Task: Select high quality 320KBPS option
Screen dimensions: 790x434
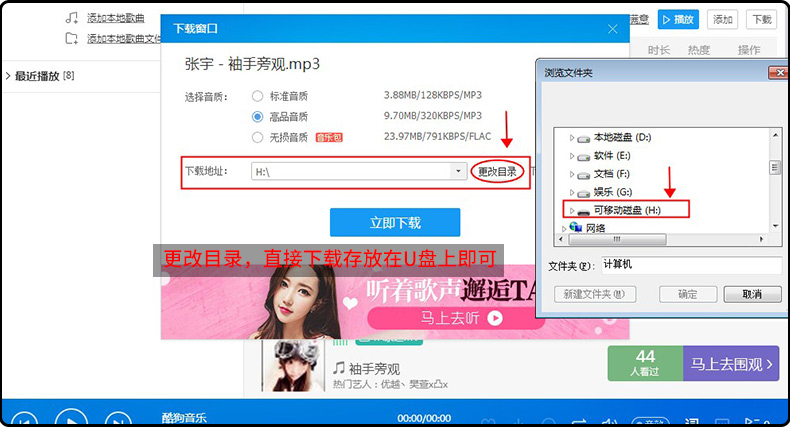Action: (258, 117)
